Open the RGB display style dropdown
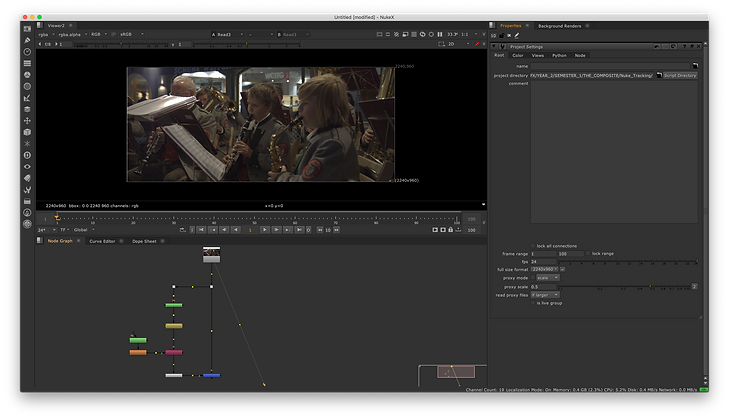Viewport: 729px width, 418px height. 99,34
